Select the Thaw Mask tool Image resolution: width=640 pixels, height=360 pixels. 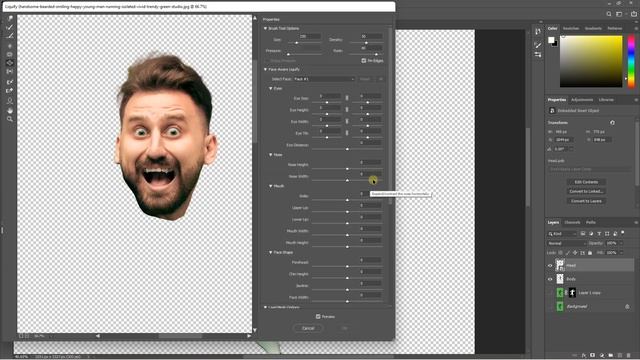(x=10, y=91)
